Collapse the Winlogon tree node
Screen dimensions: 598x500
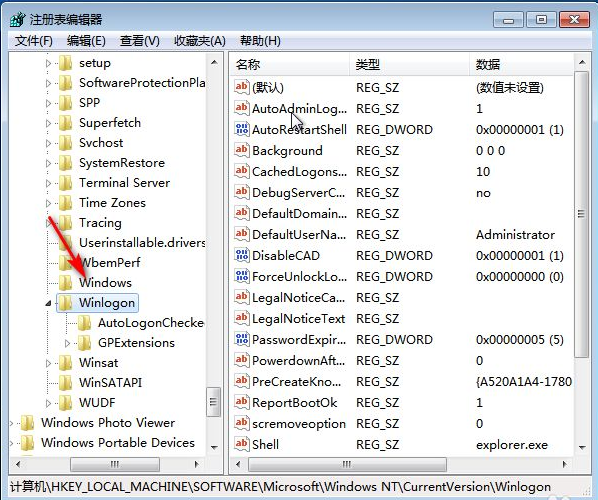point(48,303)
